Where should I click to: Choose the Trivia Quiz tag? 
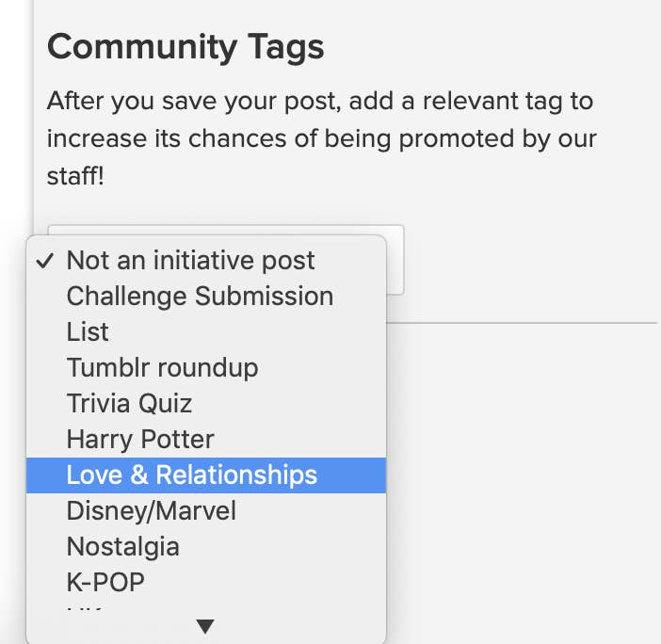point(129,404)
